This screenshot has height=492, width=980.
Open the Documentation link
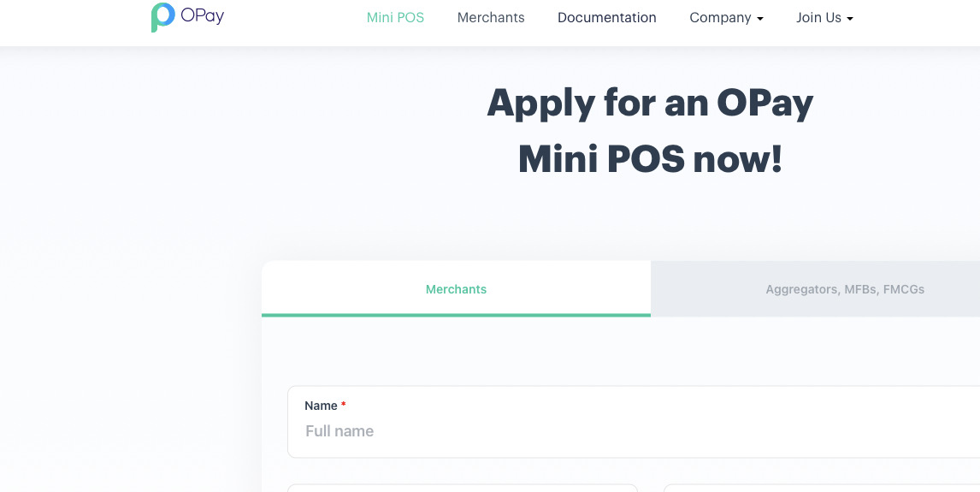(x=607, y=17)
